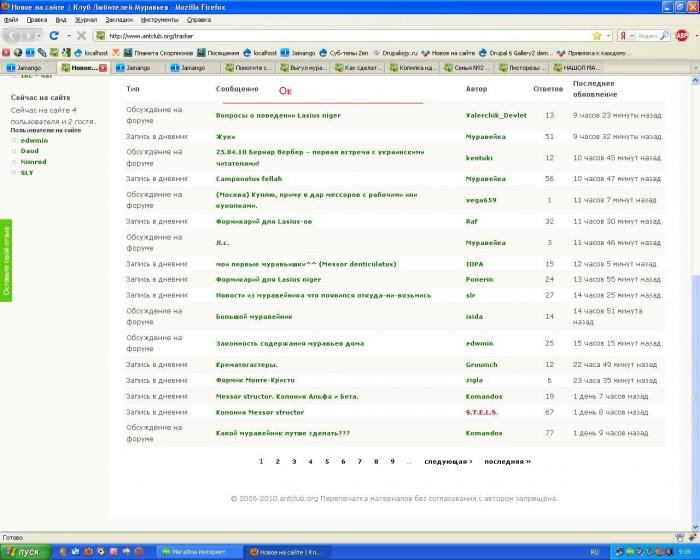This screenshot has height=560, width=700.
Task: Bookmark this page with the star icon
Action: [596, 35]
